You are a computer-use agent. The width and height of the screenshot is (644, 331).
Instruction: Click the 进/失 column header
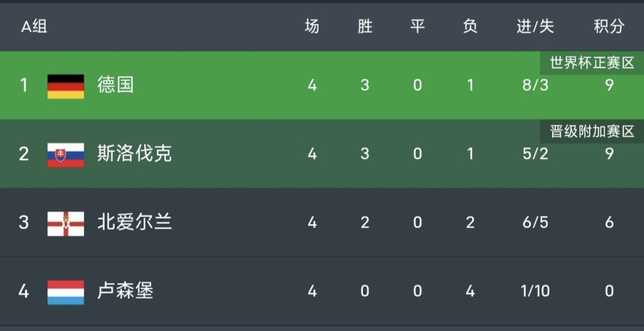pos(535,27)
